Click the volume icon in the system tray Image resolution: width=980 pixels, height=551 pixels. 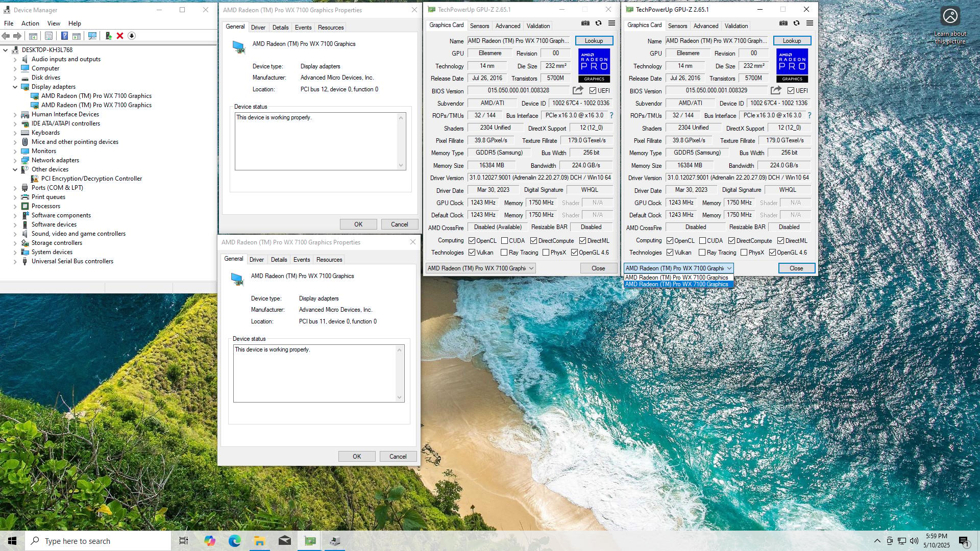pyautogui.click(x=914, y=541)
